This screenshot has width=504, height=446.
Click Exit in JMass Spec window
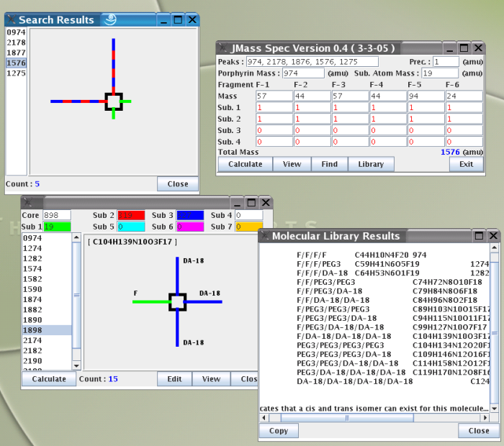466,164
